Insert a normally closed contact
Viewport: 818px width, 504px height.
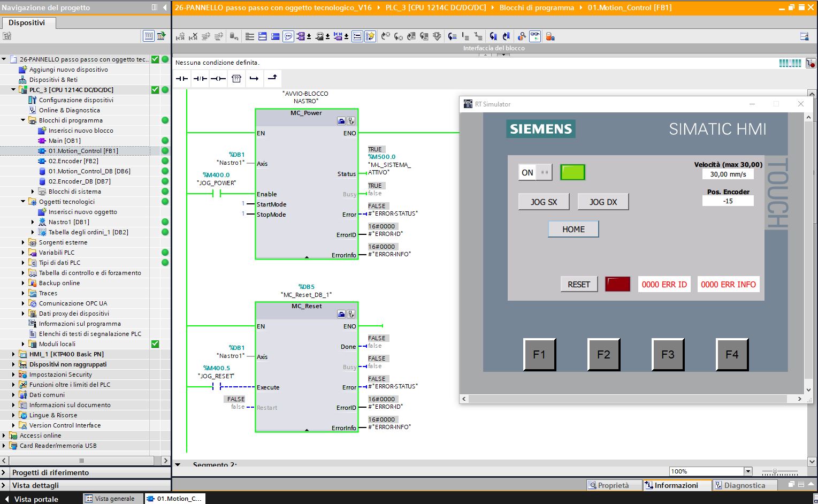tap(200, 78)
